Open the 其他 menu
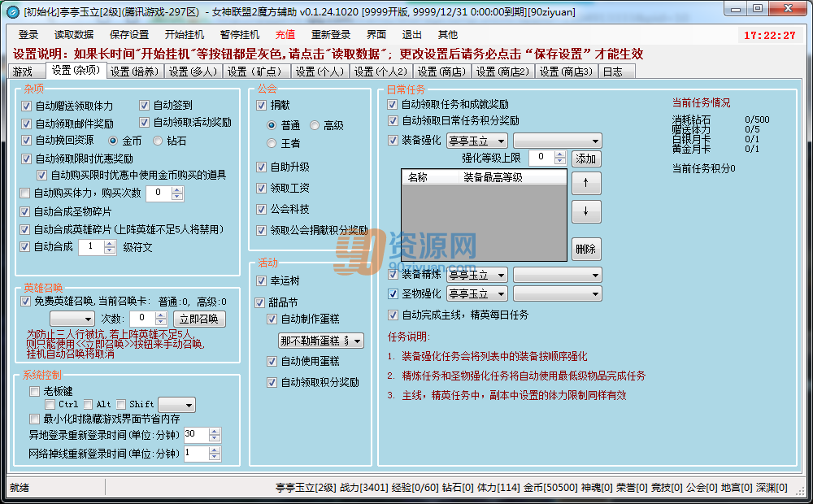 pyautogui.click(x=447, y=35)
